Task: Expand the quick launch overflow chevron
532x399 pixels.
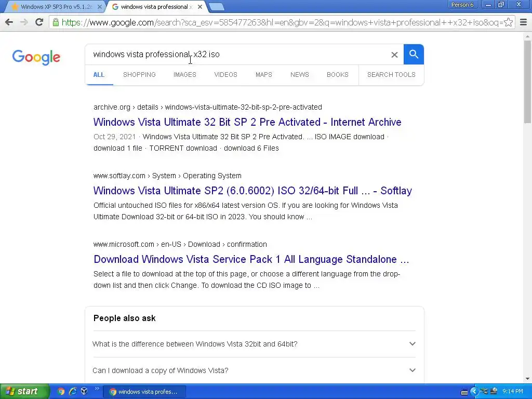Action: tap(97, 389)
